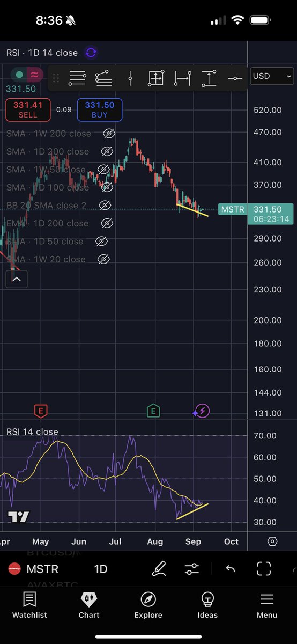Viewport: 297px width, 644px height.
Task: Select the EMA 1D 200 close label
Action: (x=47, y=223)
